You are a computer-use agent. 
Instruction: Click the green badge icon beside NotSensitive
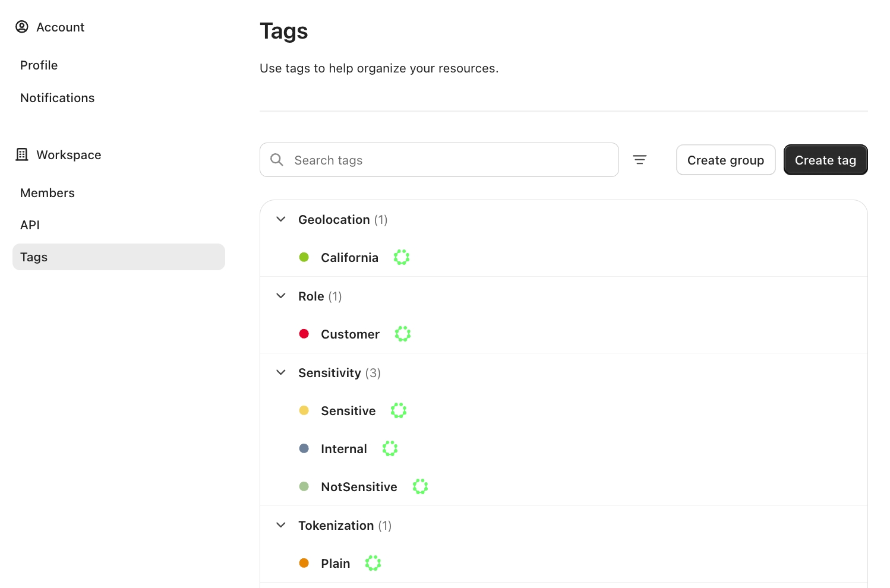coord(420,486)
